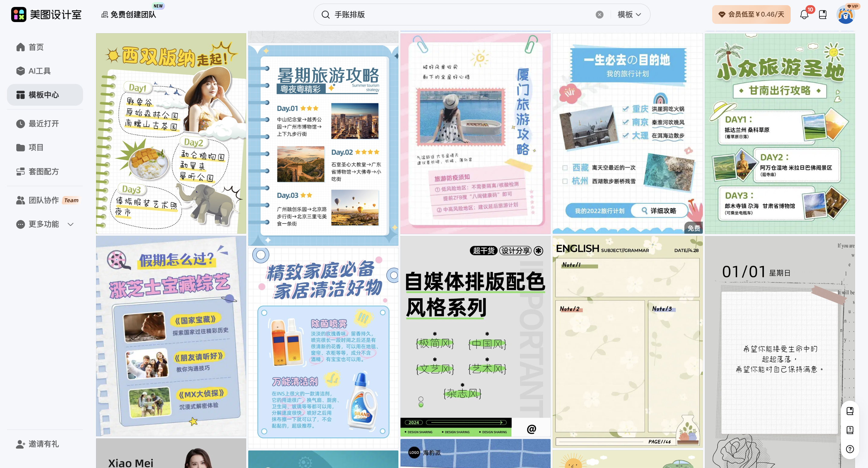Screen dimensions: 868x468
Task: Click the 模板中心 templates grid icon
Action: [20, 95]
